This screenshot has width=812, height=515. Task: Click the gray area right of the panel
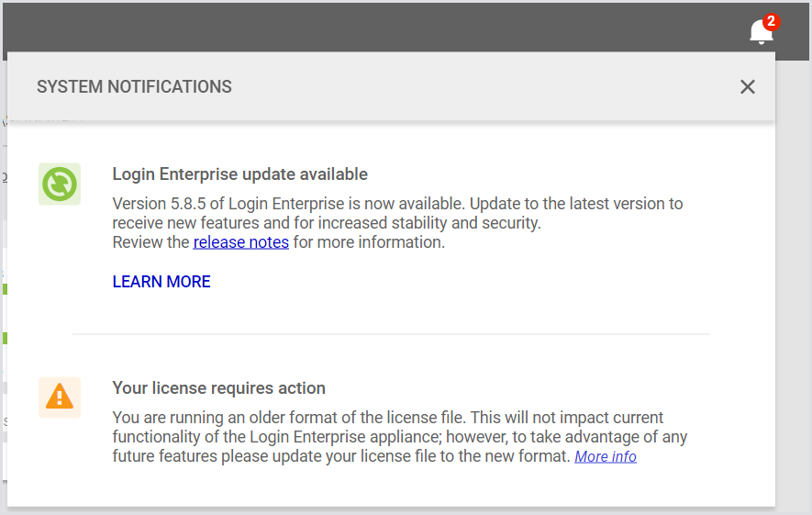click(794, 275)
